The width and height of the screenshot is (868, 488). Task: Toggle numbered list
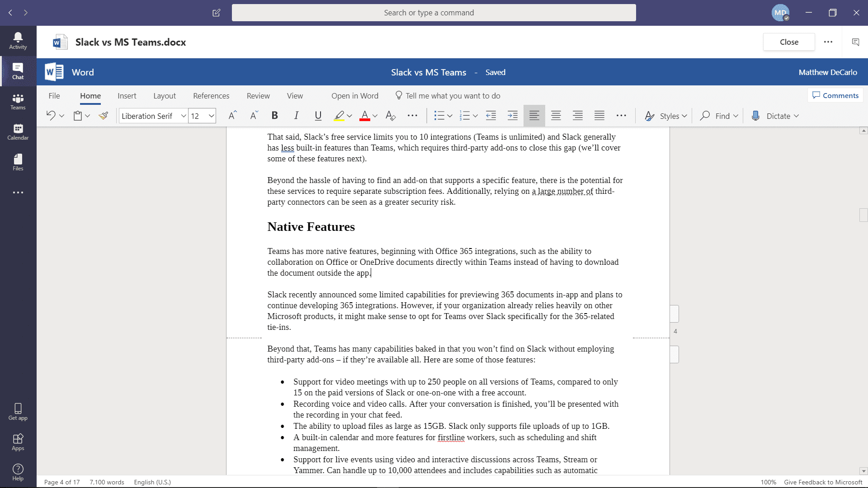point(464,116)
